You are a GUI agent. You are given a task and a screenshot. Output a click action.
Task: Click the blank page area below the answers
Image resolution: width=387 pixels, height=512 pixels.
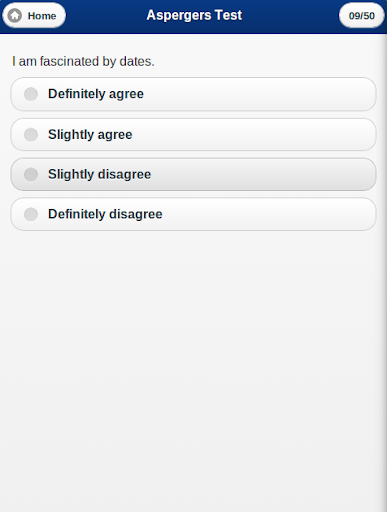(193, 367)
